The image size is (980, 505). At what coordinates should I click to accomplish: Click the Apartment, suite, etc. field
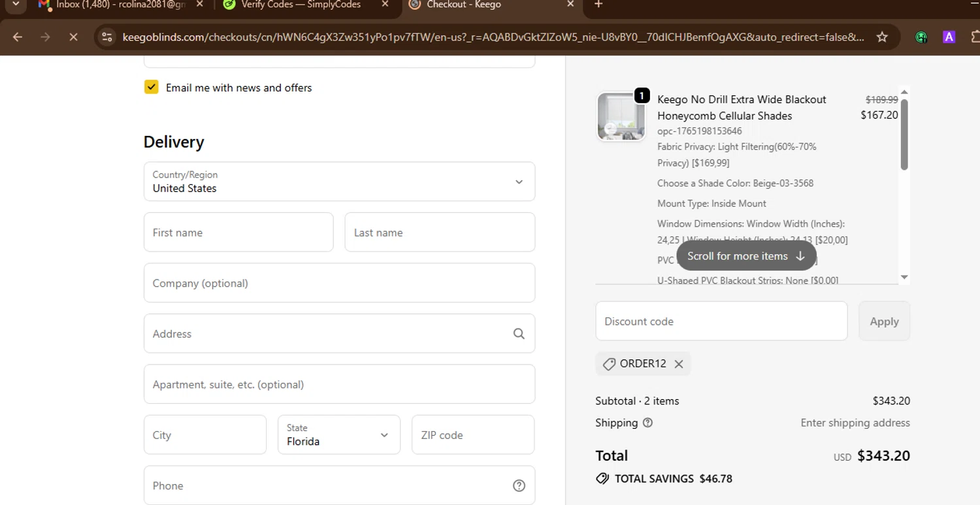coord(339,384)
